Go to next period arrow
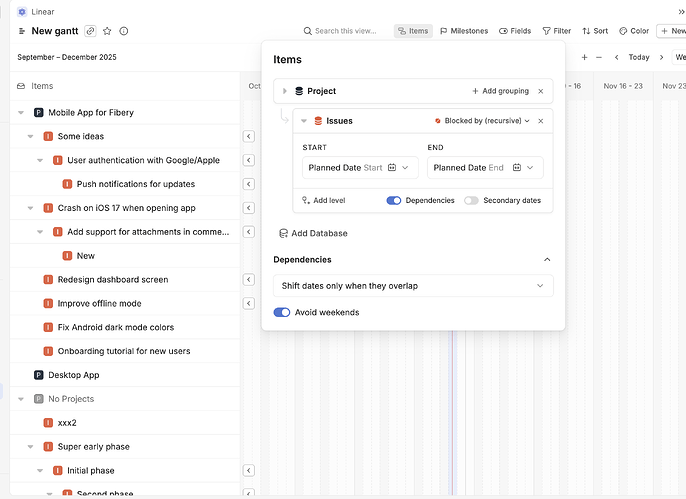This screenshot has height=499, width=686. 662,57
